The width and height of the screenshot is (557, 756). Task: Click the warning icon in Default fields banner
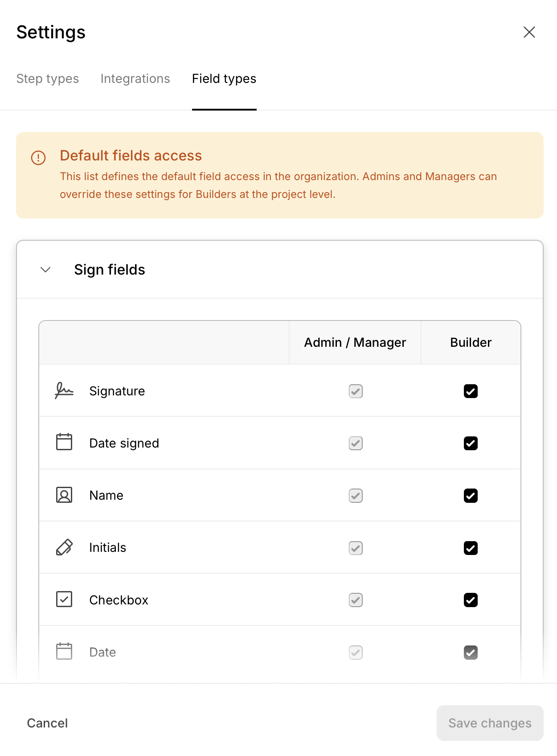coord(38,157)
